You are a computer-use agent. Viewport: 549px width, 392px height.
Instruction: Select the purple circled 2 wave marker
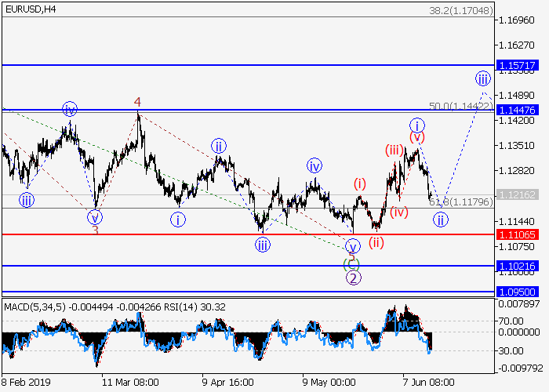(x=353, y=278)
